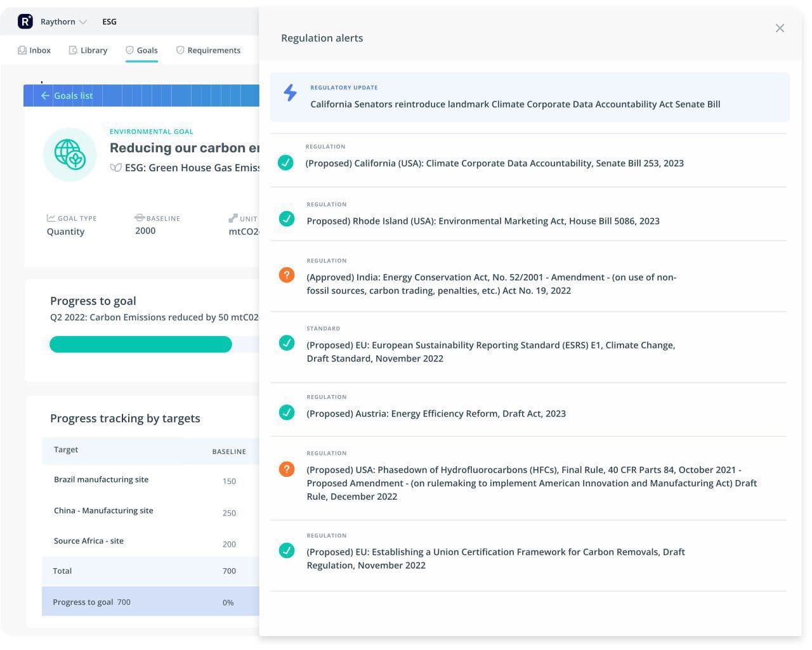Open the Library tab
812x650 pixels.
click(x=88, y=50)
